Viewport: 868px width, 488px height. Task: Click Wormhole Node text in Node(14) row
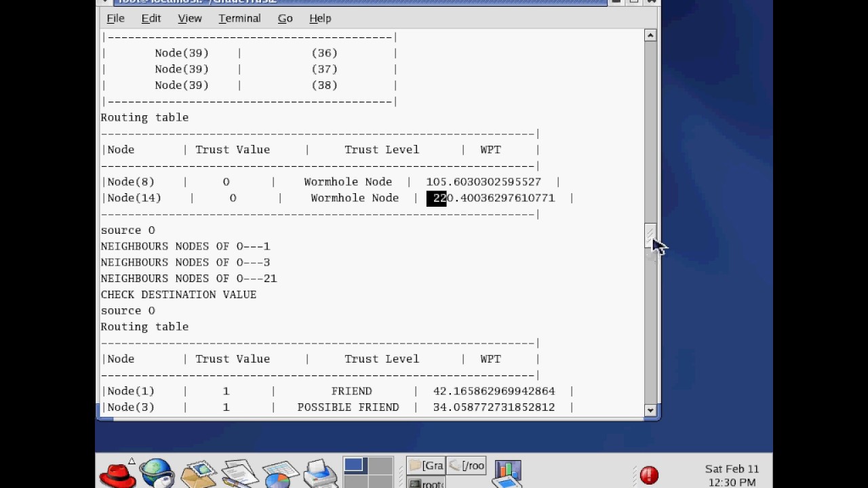click(355, 198)
